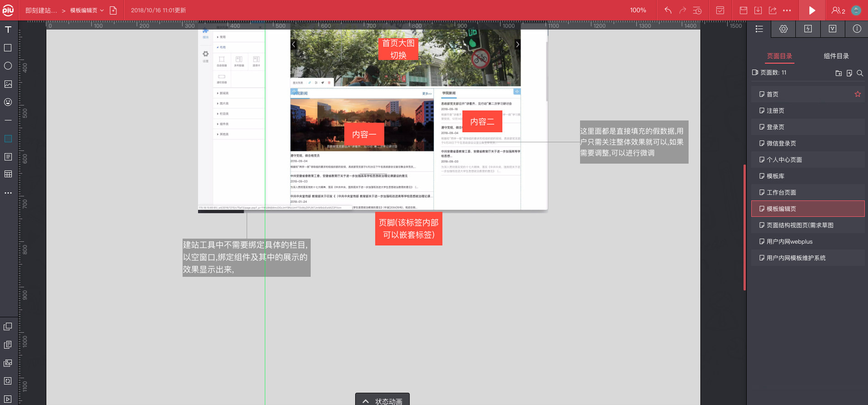Open the 100% zoom level menu
This screenshot has width=868, height=405.
638,10
